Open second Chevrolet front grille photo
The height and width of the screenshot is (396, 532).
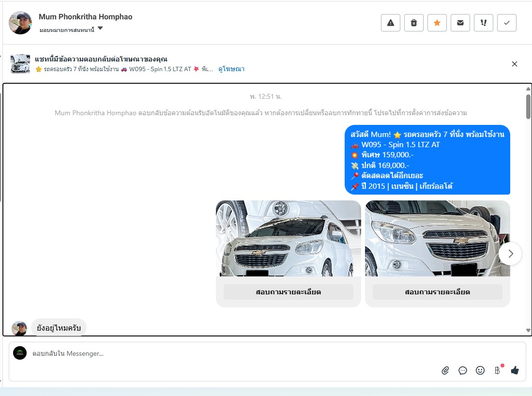click(437, 238)
